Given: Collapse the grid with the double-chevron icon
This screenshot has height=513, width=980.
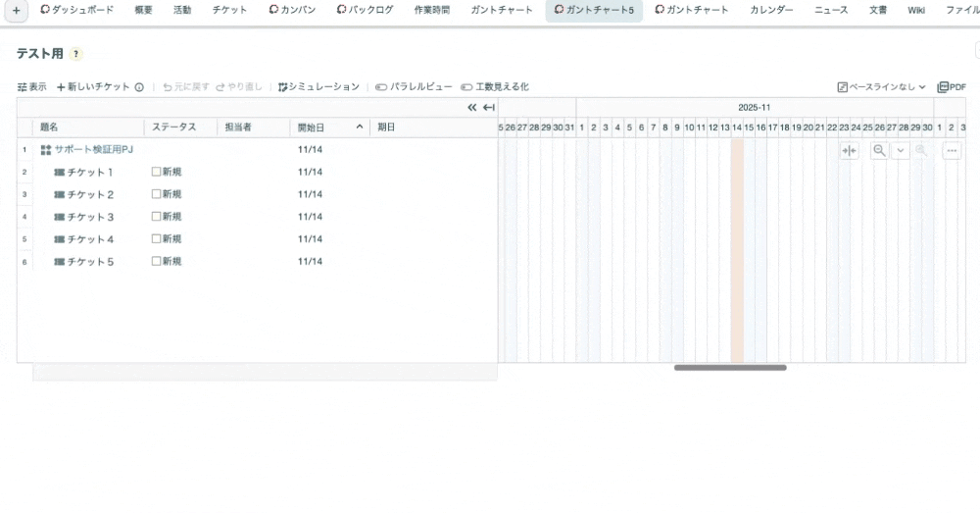Looking at the screenshot, I should (471, 108).
